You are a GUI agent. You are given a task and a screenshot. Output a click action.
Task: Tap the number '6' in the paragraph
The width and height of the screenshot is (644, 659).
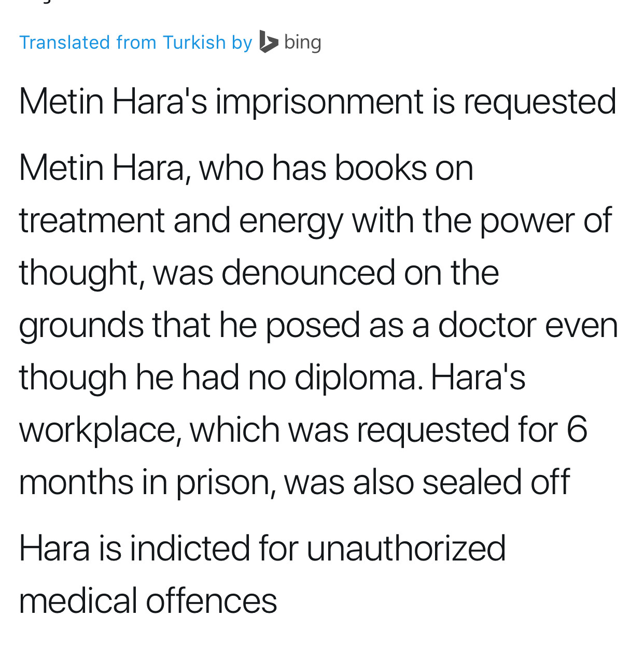coord(577,429)
